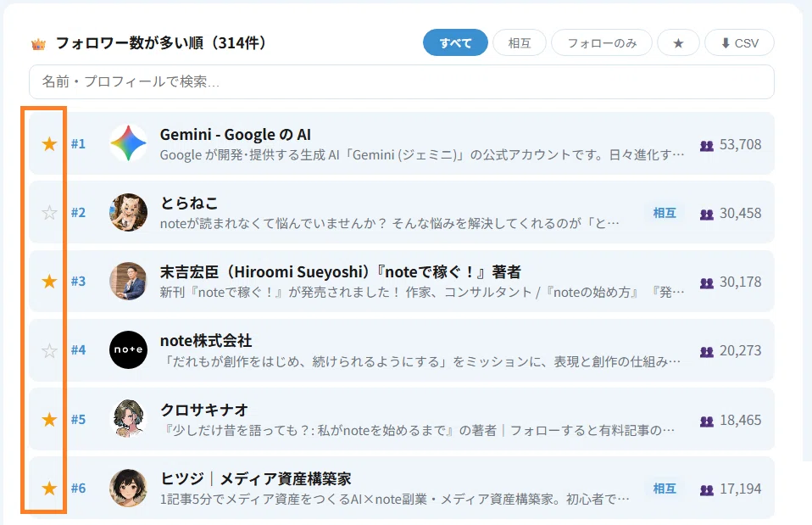Open Gemini - Google の AI profile name
This screenshot has width=812, height=525.
236,135
